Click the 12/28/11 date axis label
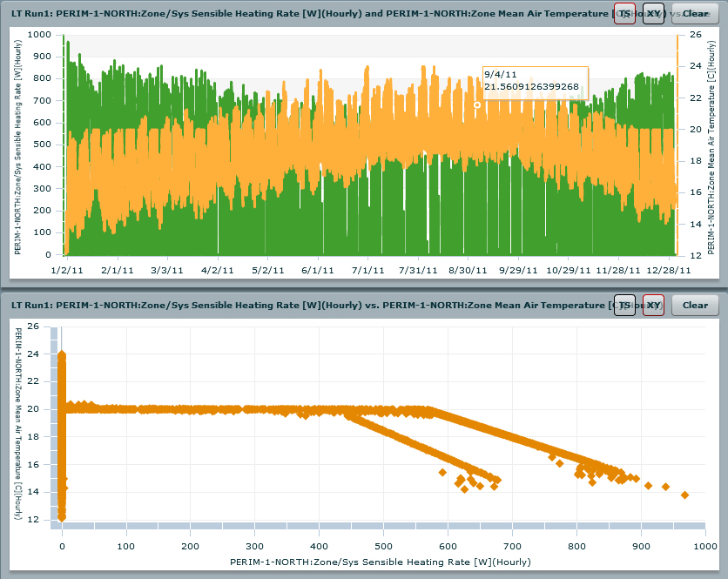 pos(670,270)
